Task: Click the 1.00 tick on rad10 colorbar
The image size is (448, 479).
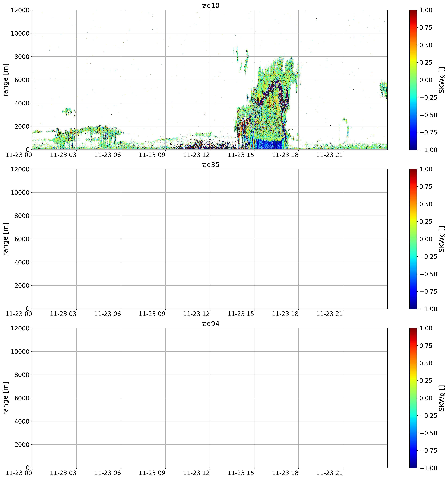Action: pyautogui.click(x=426, y=10)
